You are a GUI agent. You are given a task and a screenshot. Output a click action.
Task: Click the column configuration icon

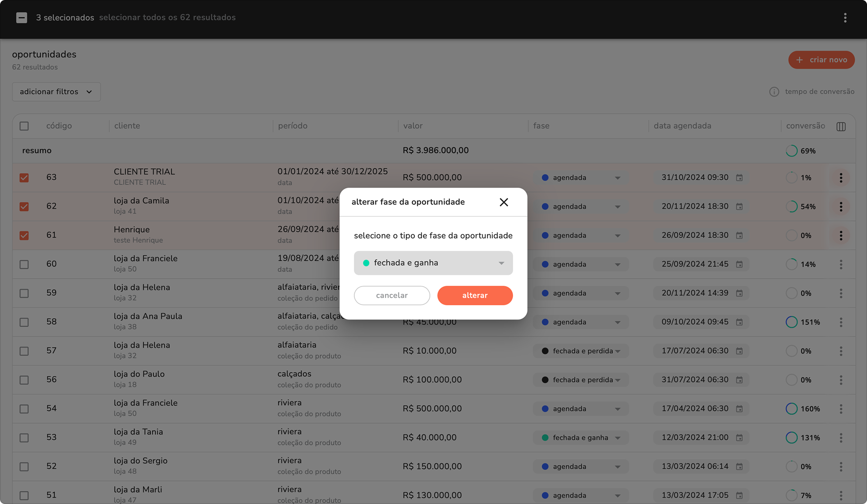[x=841, y=126]
